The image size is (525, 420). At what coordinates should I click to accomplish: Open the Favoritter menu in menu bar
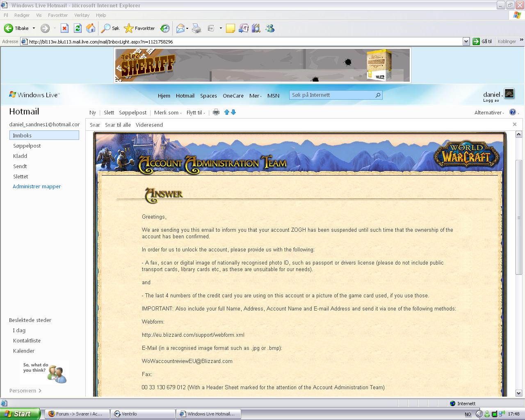click(58, 15)
